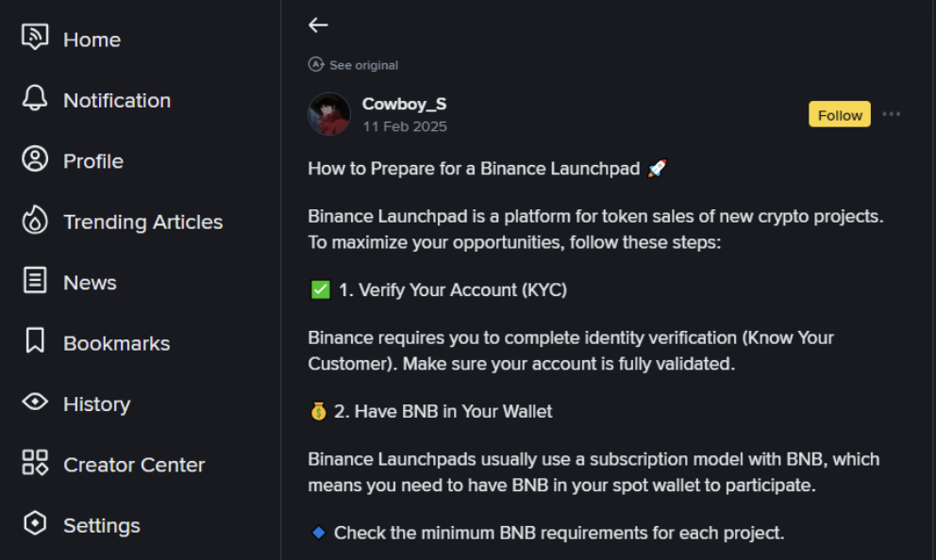Viewport: 936px width, 560px height.
Task: Open notifications via the bell icon
Action: tap(33, 98)
